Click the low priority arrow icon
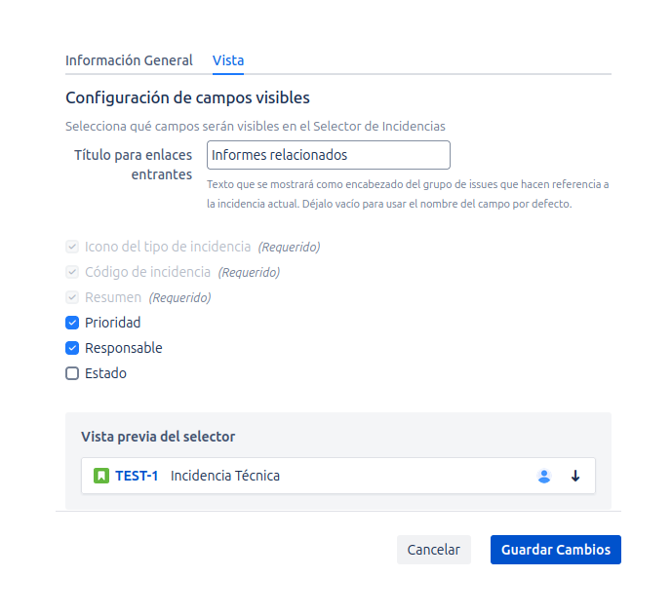672x616 pixels. pyautogui.click(x=575, y=476)
